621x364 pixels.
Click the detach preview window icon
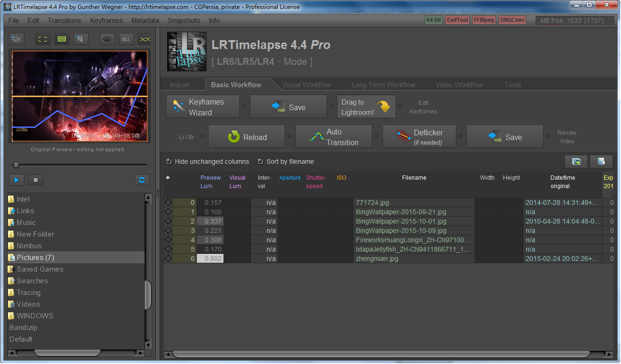tap(16, 39)
